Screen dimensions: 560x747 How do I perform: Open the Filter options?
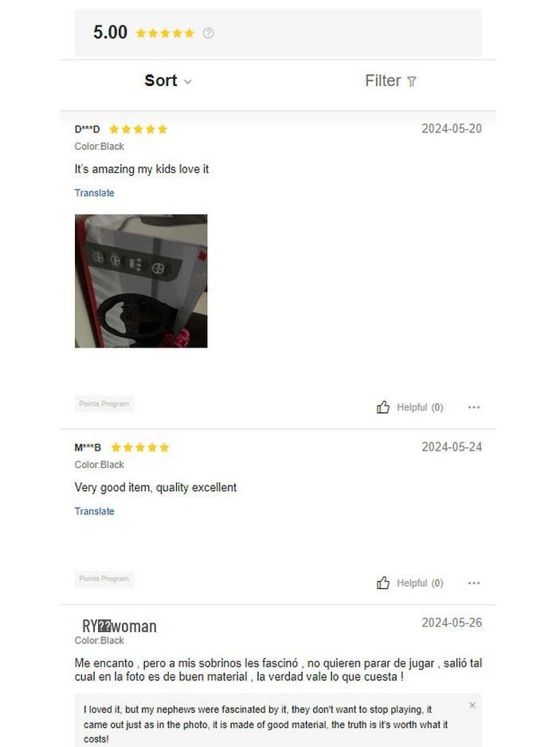390,81
